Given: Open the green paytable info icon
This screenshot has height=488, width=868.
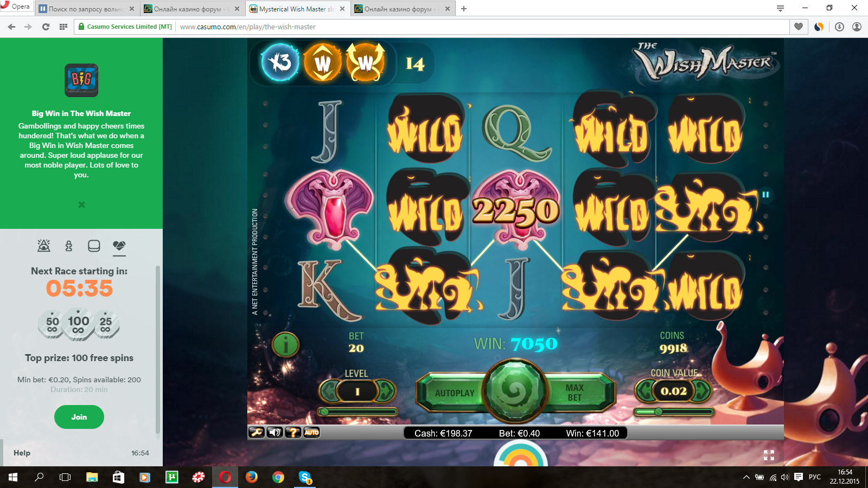Looking at the screenshot, I should pyautogui.click(x=285, y=344).
